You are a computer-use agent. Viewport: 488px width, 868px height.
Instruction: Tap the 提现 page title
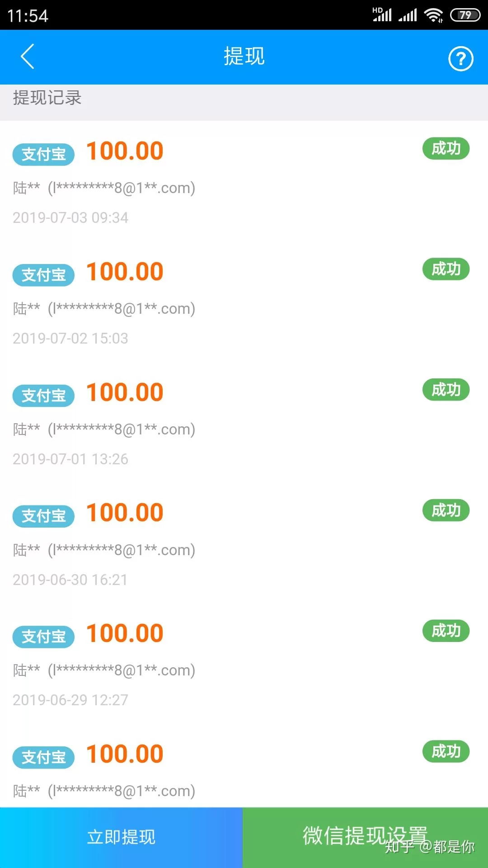click(x=244, y=57)
